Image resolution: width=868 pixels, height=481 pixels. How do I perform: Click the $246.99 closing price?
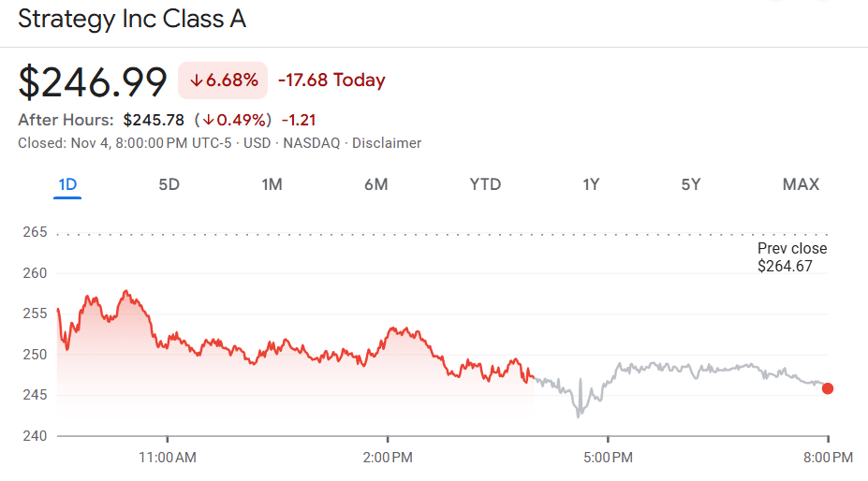93,81
